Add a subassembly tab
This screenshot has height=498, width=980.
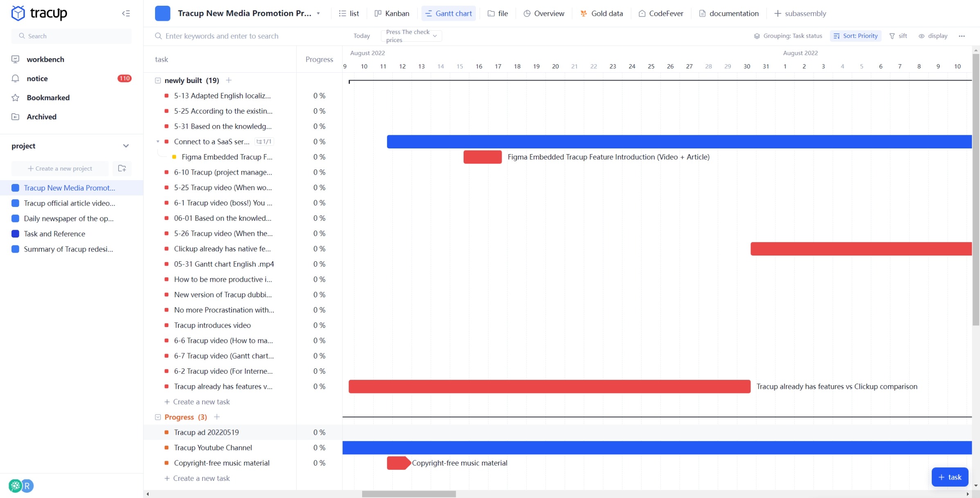tap(800, 13)
